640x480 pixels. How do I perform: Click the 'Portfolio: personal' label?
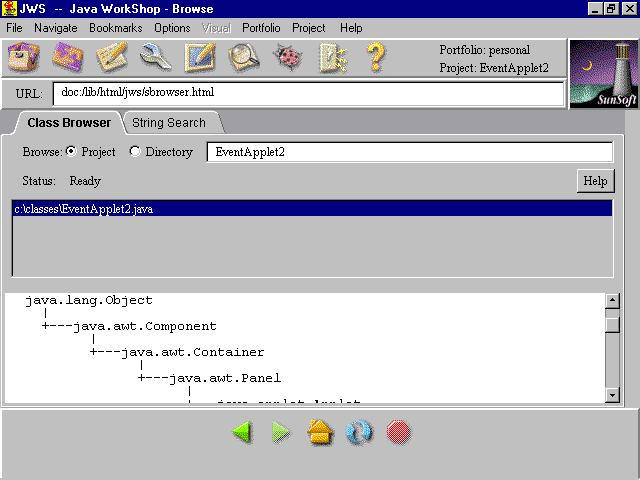(484, 50)
